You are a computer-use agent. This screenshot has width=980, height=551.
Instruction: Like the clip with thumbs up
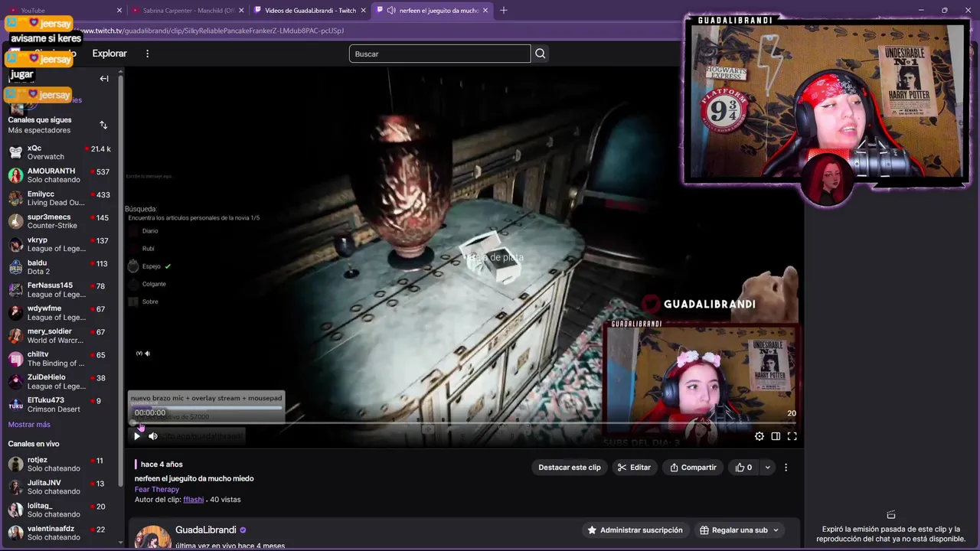743,468
